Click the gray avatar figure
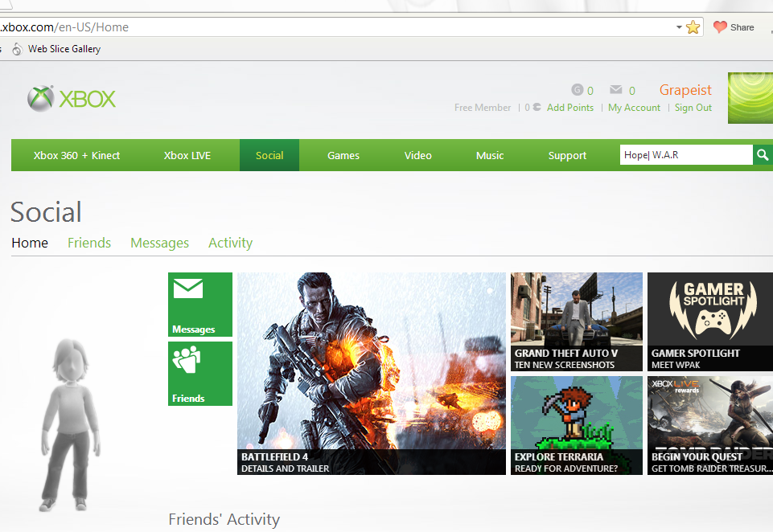 71,424
